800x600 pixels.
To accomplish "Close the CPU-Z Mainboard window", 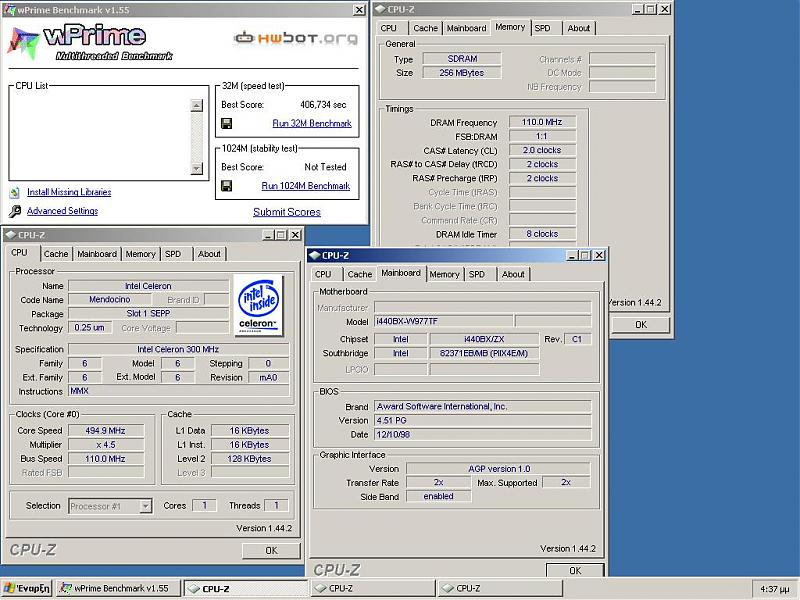I will coord(599,255).
